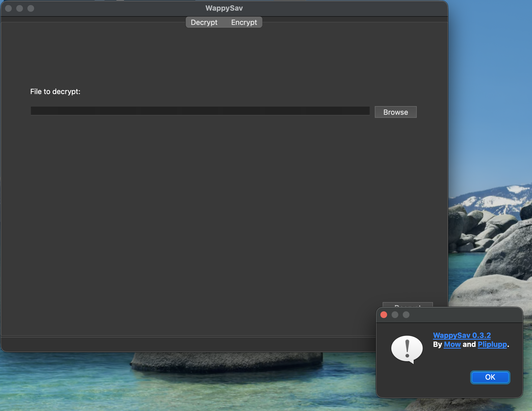
Task: Open the Mow author link
Action: (x=452, y=344)
